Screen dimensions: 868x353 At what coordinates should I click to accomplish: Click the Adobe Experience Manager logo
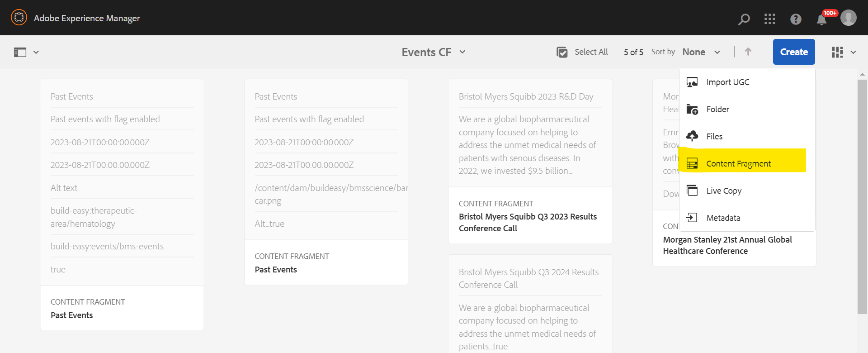tap(19, 18)
